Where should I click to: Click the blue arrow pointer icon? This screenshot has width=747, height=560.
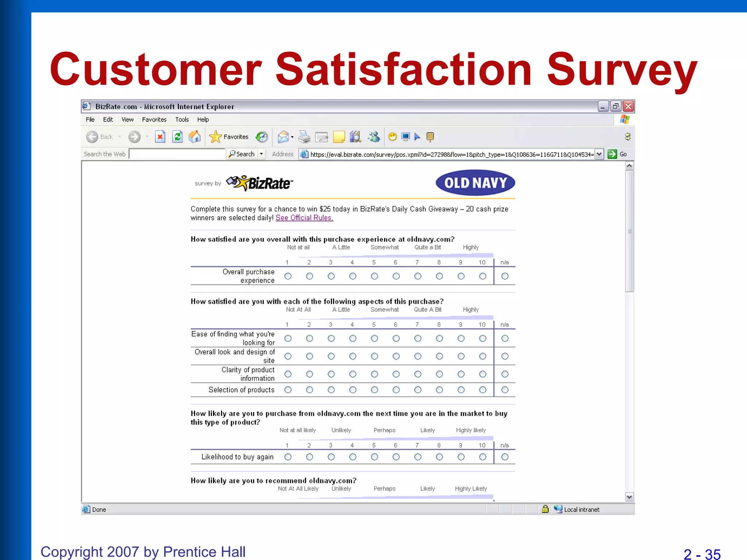click(x=418, y=137)
